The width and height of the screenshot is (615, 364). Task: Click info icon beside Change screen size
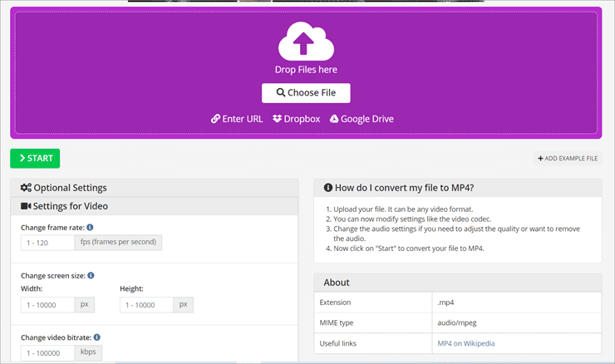[91, 275]
